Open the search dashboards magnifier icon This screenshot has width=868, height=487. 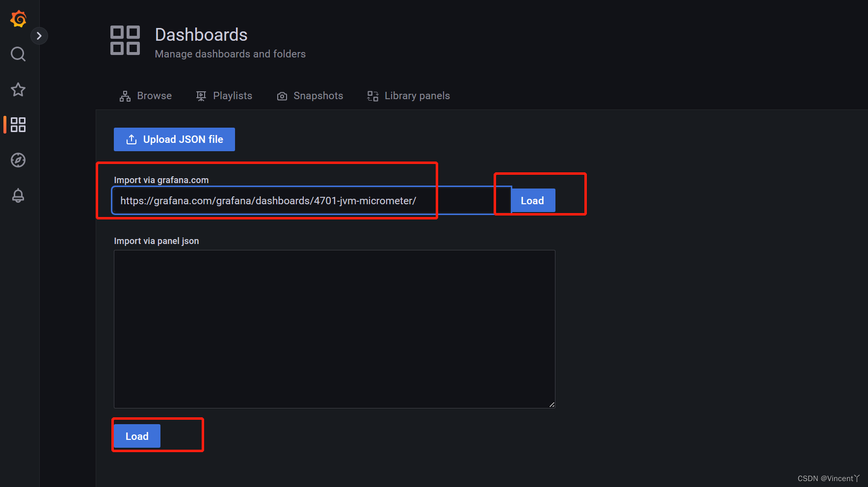18,54
